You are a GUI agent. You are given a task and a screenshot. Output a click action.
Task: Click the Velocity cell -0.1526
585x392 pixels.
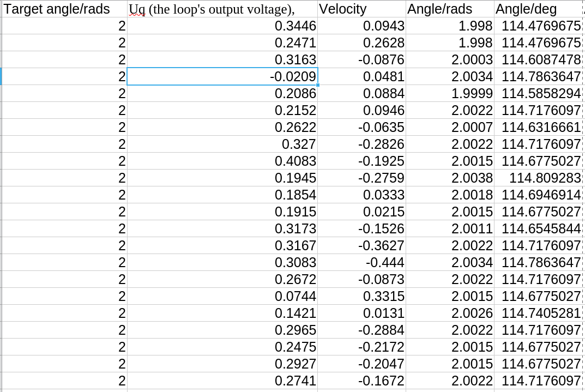point(361,228)
